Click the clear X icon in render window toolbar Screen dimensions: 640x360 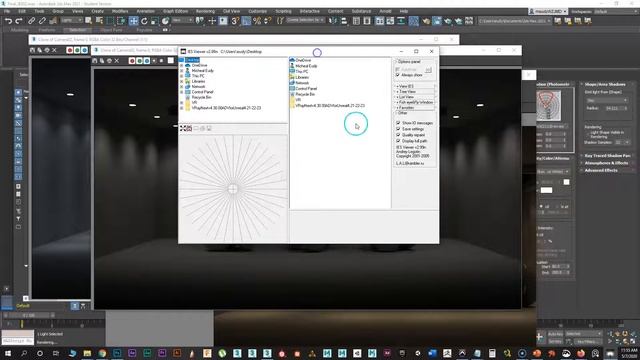117,60
